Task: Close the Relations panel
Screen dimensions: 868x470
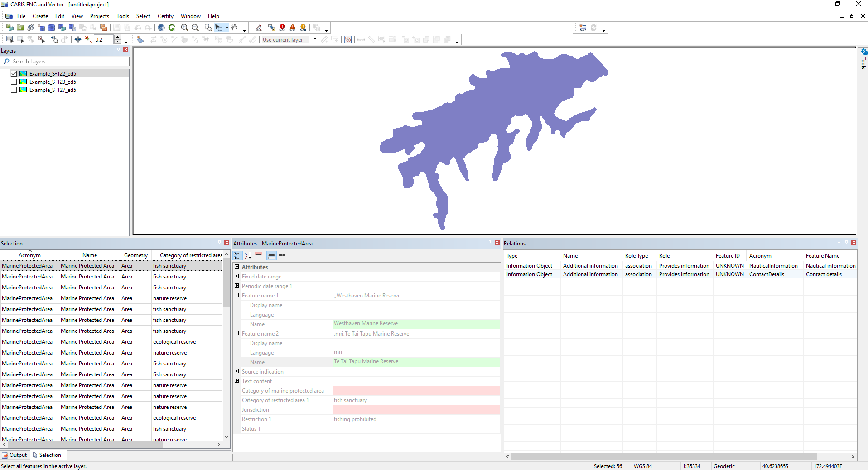Action: [854, 243]
